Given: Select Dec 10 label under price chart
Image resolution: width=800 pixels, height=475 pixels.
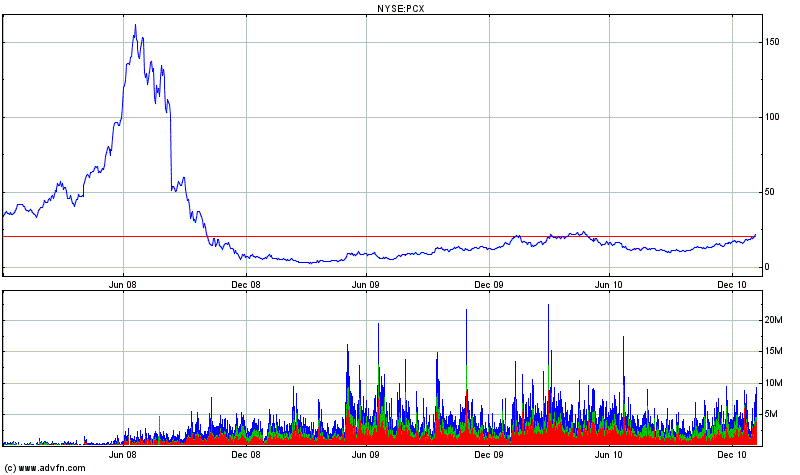Looking at the screenshot, I should [731, 283].
